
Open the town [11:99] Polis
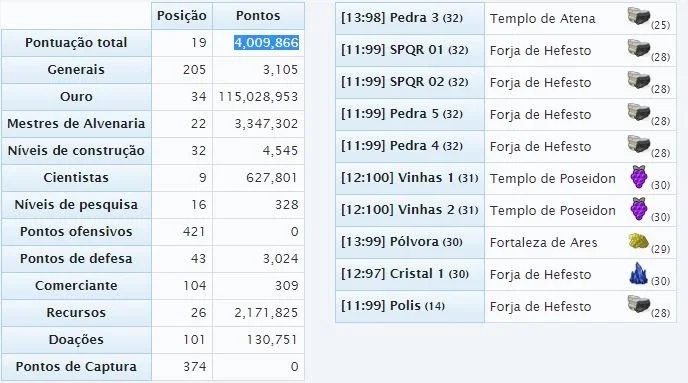click(x=393, y=305)
